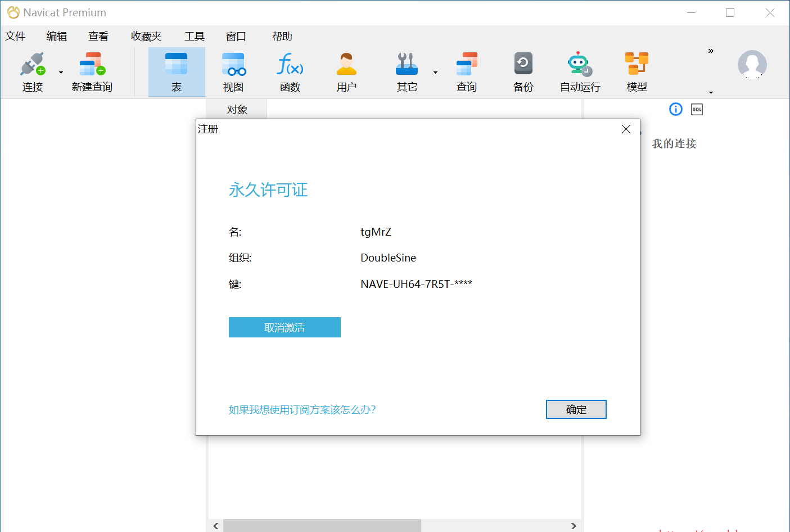Select the Others (其它) toolbar icon
The width and height of the screenshot is (790, 532).
[407, 64]
